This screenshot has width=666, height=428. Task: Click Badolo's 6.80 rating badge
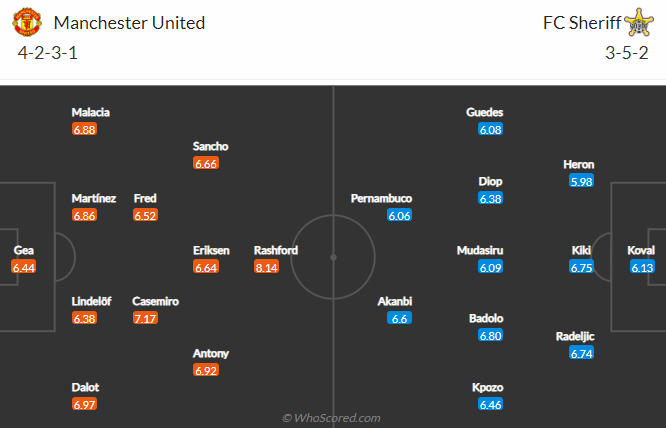tap(491, 336)
